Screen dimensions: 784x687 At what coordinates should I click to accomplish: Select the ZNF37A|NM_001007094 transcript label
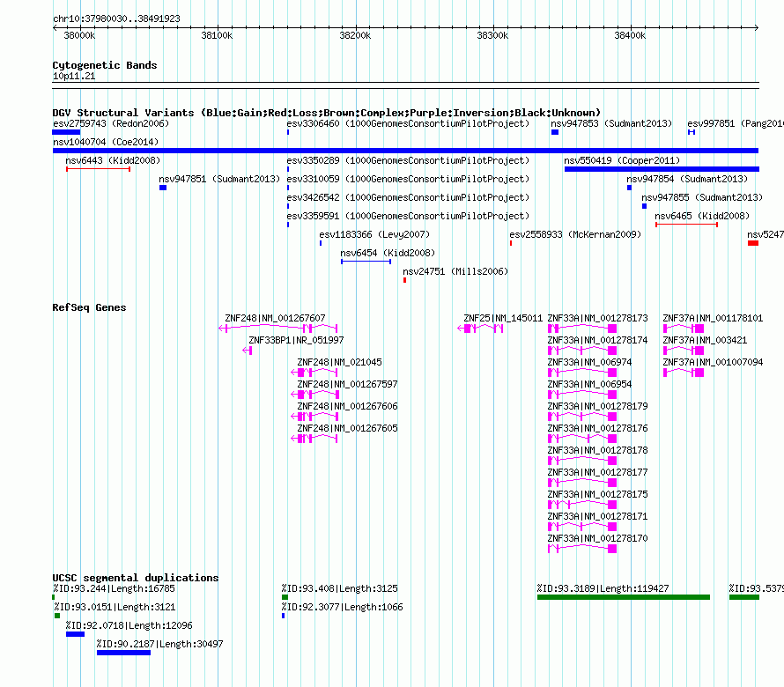coord(713,362)
